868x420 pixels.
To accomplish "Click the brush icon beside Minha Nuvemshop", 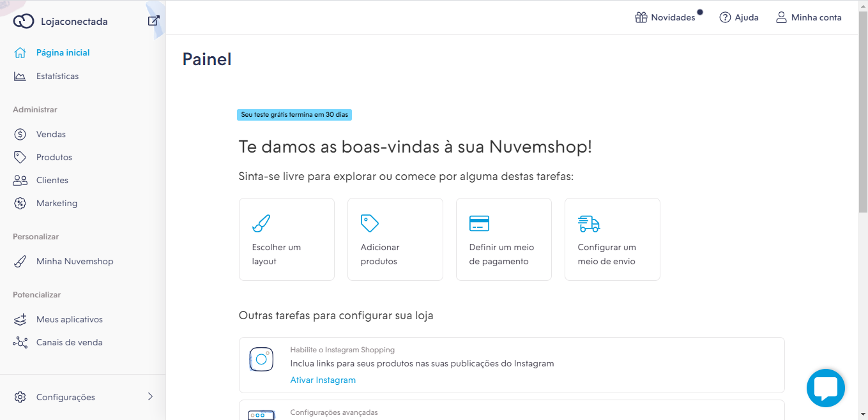I will tap(20, 262).
